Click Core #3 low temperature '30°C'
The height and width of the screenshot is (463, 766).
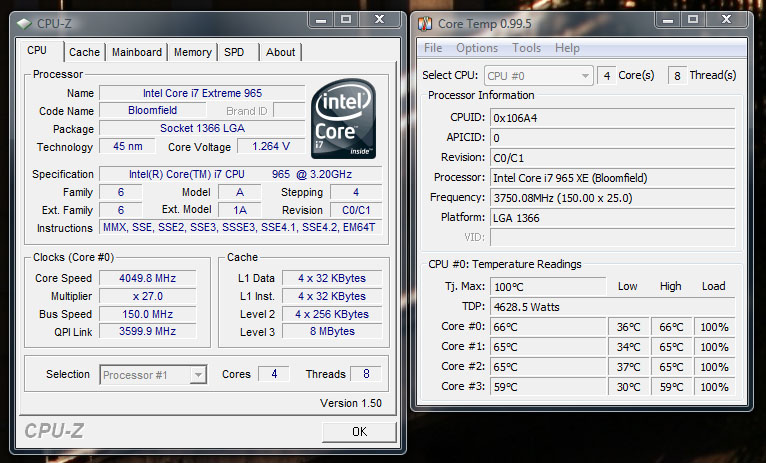(628, 387)
